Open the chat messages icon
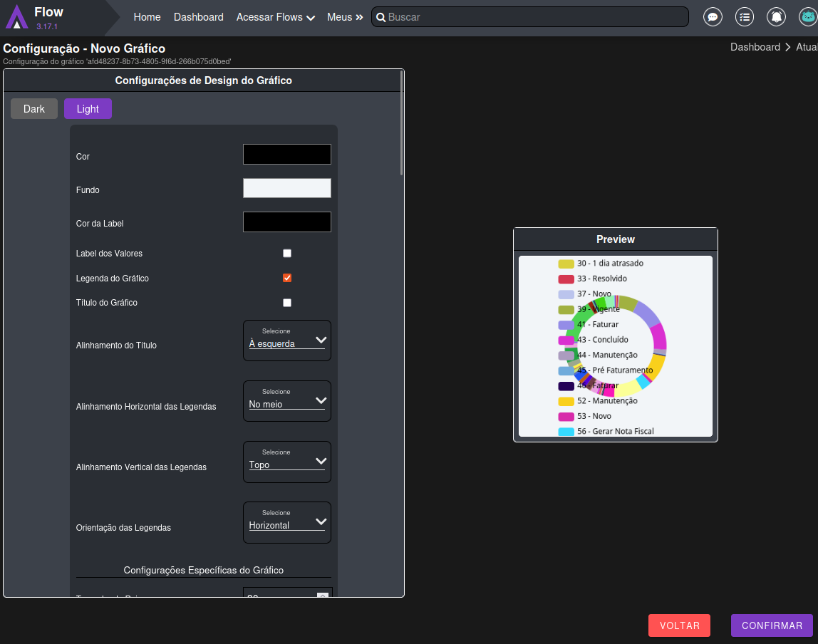The height and width of the screenshot is (644, 818). click(712, 17)
